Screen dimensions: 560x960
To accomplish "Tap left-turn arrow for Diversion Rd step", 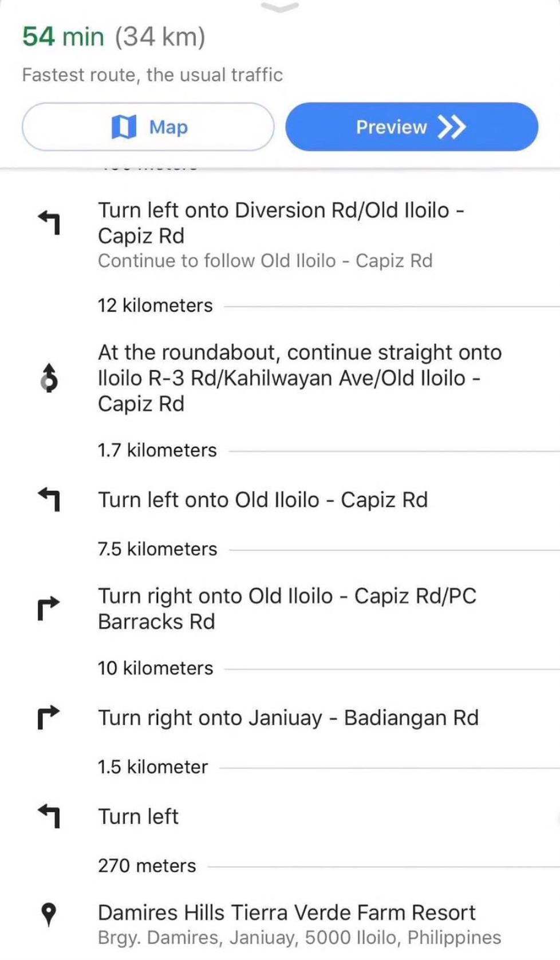I will point(49,223).
